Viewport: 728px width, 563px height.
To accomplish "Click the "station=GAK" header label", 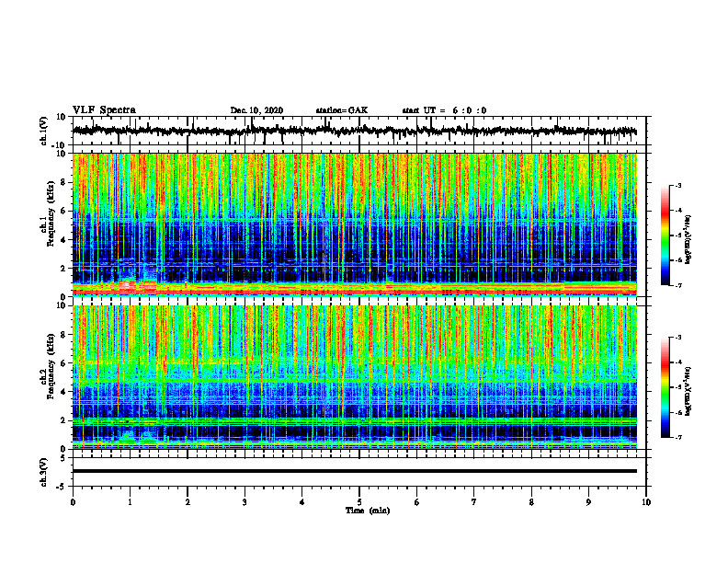I will [342, 110].
